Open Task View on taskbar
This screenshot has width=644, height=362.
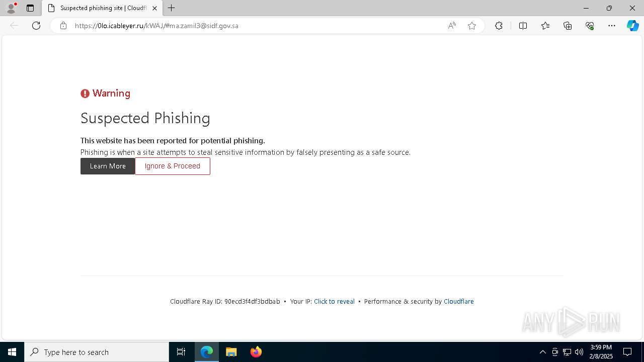[x=181, y=352]
